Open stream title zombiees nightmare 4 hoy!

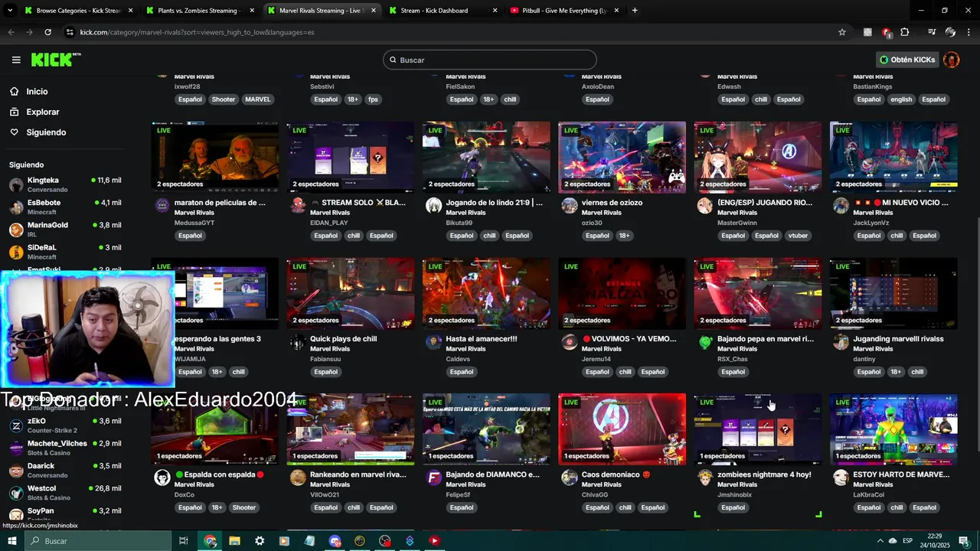pos(764,474)
